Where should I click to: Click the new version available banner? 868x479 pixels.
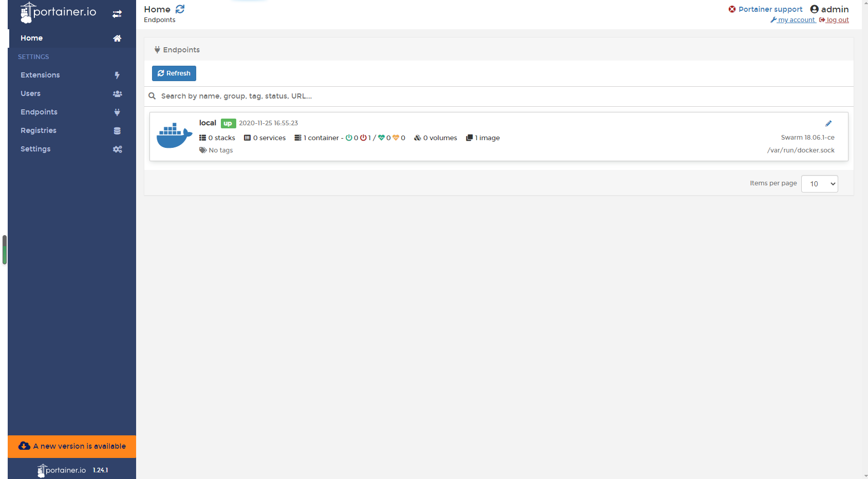[72, 446]
